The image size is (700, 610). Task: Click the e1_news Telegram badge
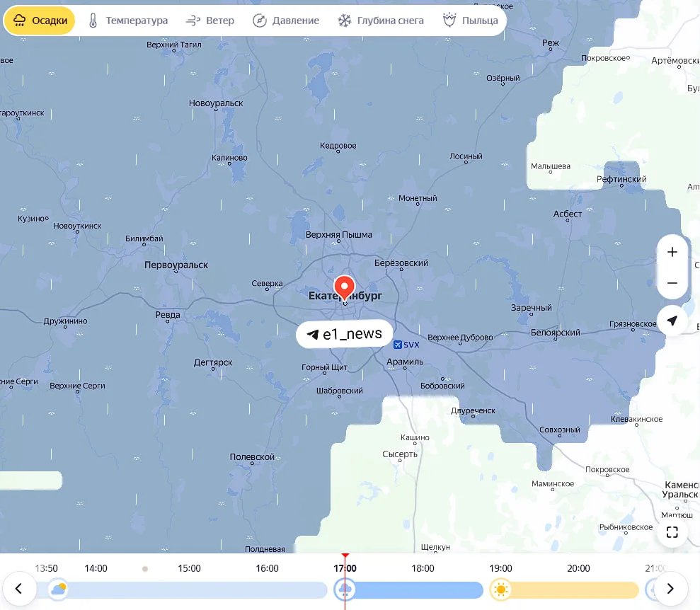tap(345, 334)
